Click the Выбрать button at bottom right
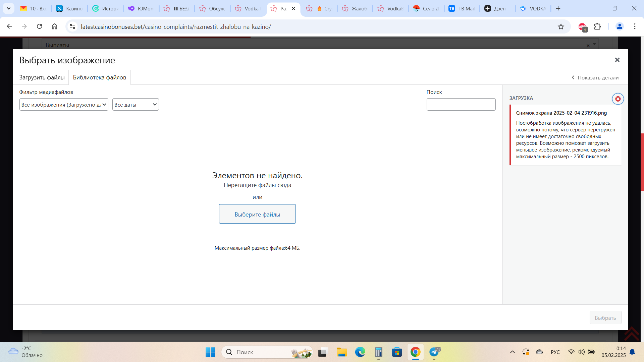Viewport: 644px width, 362px height. tap(605, 318)
